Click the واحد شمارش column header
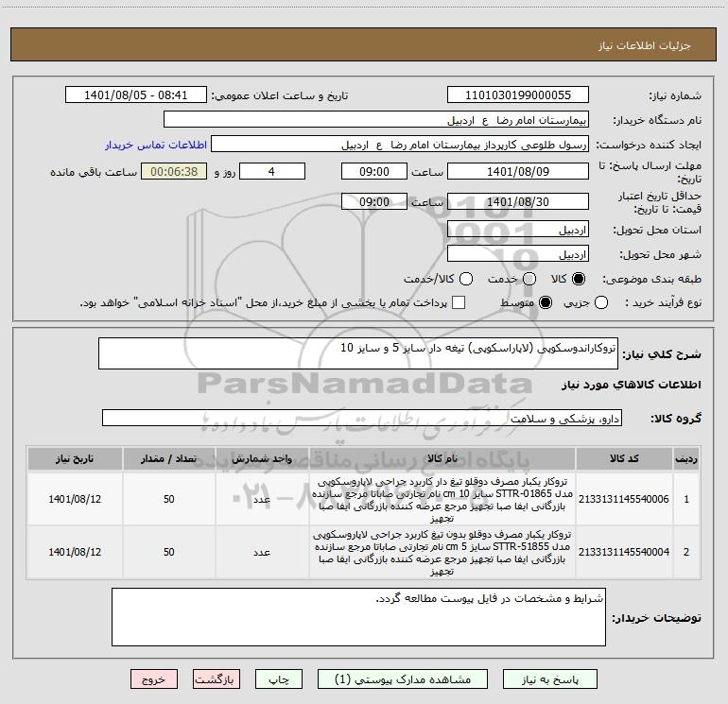Image resolution: width=728 pixels, height=704 pixels. 262,458
